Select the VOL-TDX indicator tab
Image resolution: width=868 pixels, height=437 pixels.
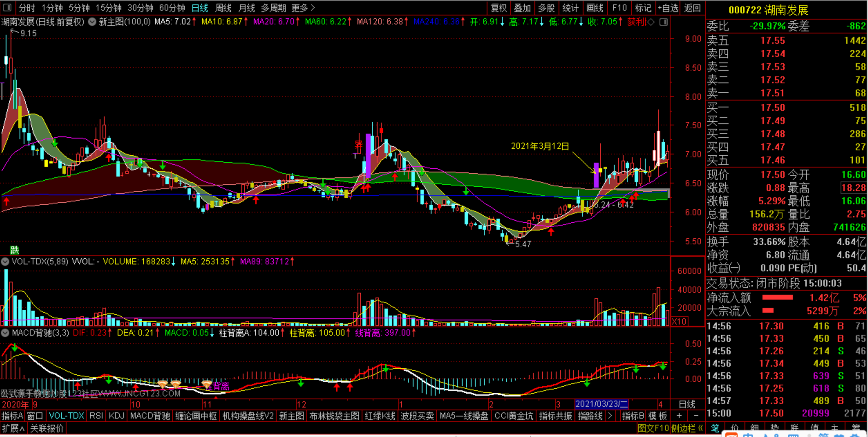click(x=66, y=416)
